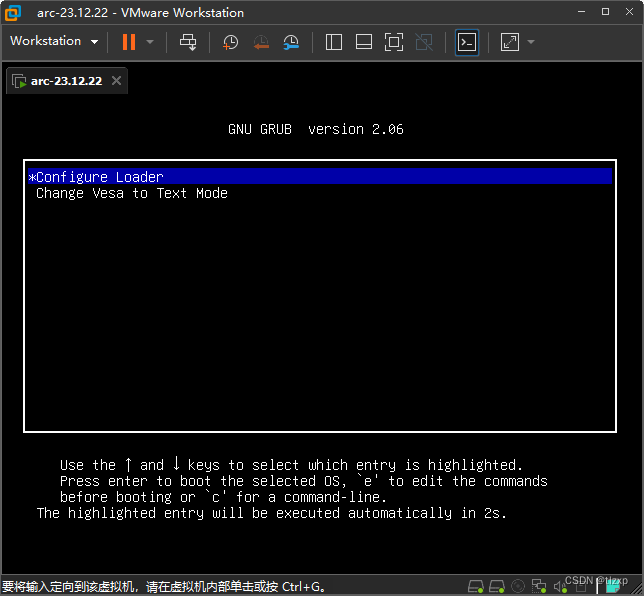
Task: Click the stretch guest display icon
Action: (x=510, y=42)
